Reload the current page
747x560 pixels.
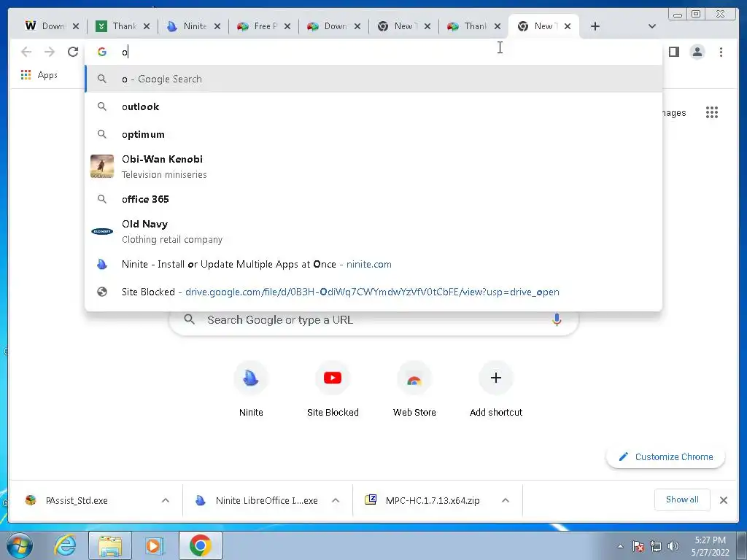pos(72,52)
